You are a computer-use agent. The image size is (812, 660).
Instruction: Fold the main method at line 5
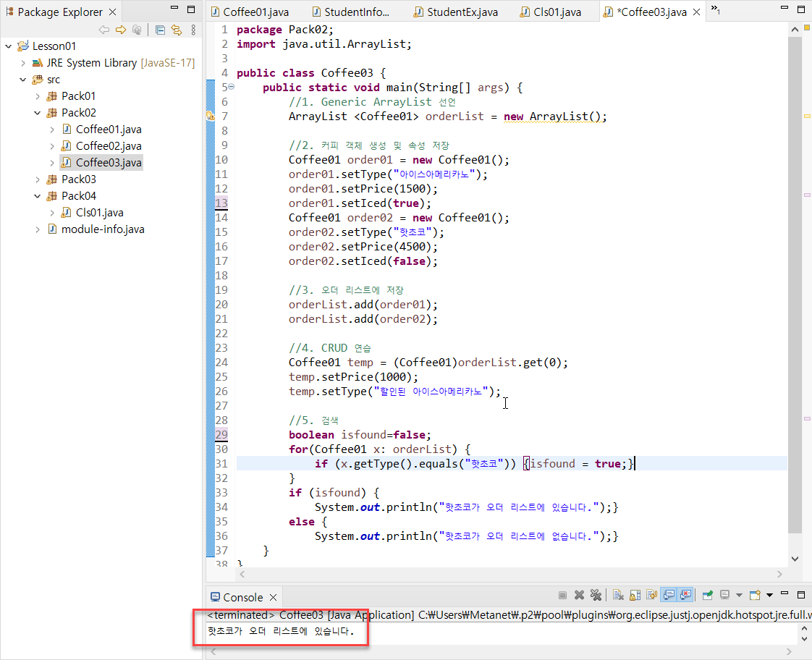(x=232, y=87)
